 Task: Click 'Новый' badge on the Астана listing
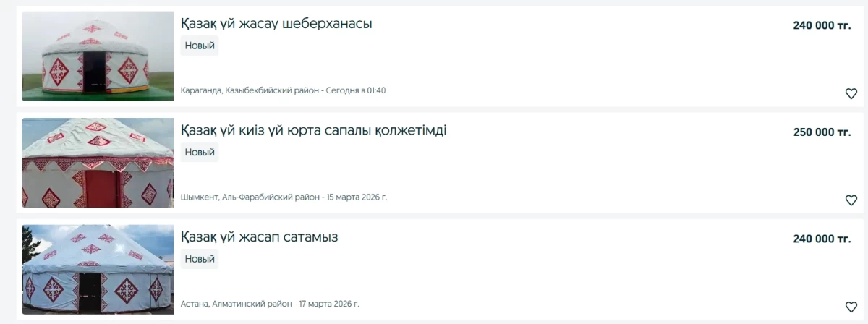200,259
